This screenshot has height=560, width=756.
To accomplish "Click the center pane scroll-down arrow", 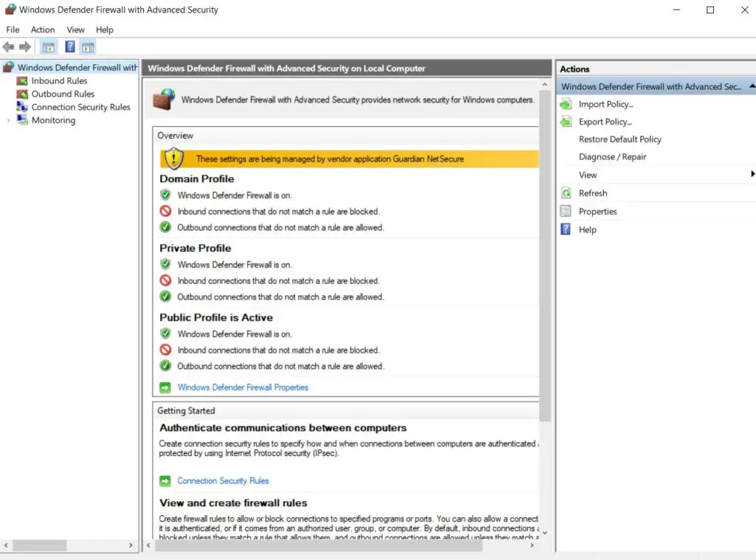I will (x=545, y=533).
